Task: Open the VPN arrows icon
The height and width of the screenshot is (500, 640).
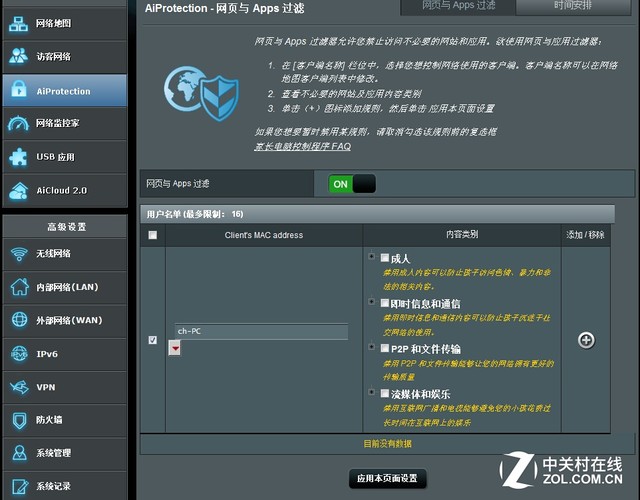Action: point(19,387)
